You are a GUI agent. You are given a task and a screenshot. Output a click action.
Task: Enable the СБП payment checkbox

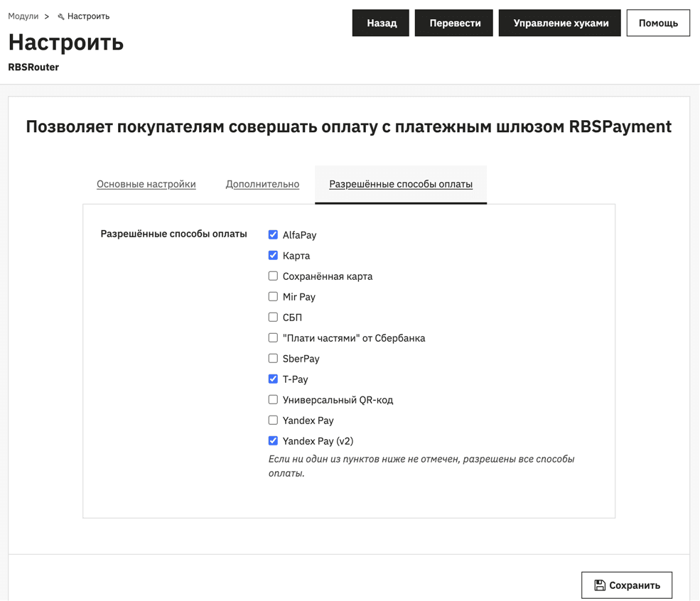(x=273, y=317)
